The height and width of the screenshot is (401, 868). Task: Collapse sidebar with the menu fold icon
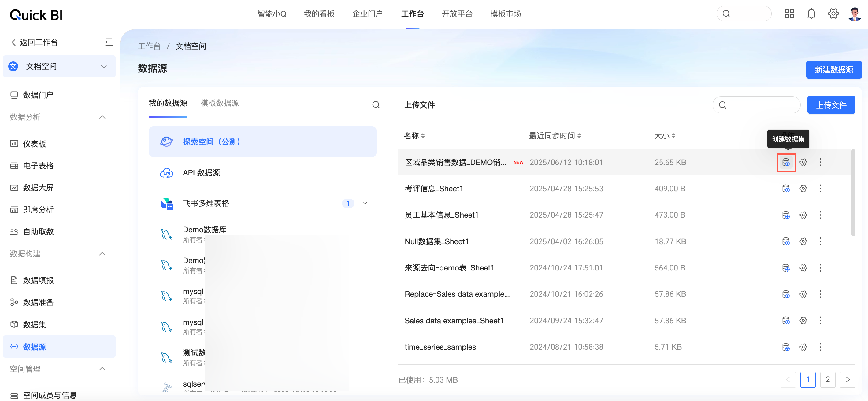(x=109, y=42)
